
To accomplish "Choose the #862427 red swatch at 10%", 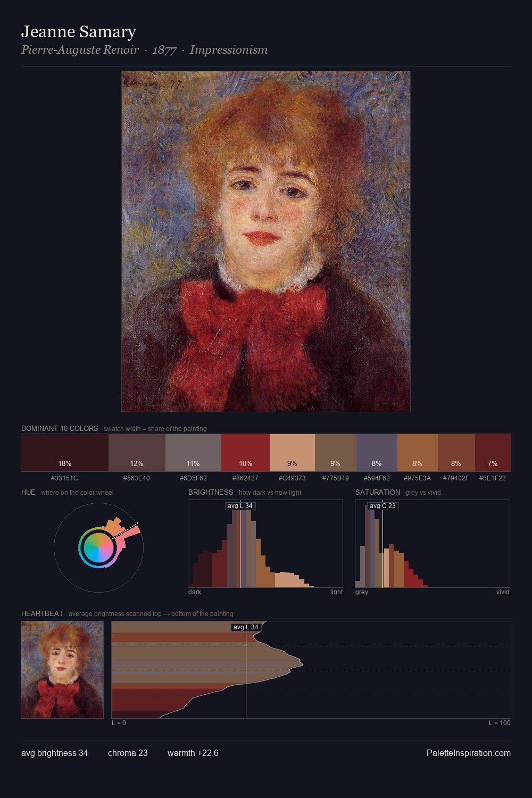I will click(x=246, y=453).
